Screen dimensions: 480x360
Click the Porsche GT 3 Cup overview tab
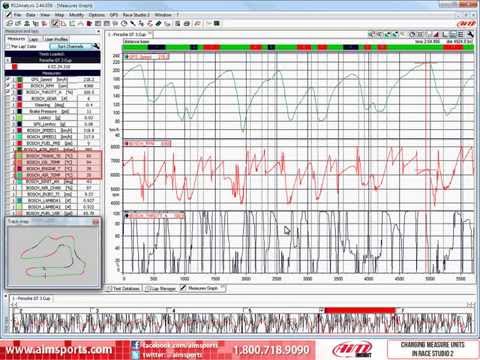[x=32, y=298]
